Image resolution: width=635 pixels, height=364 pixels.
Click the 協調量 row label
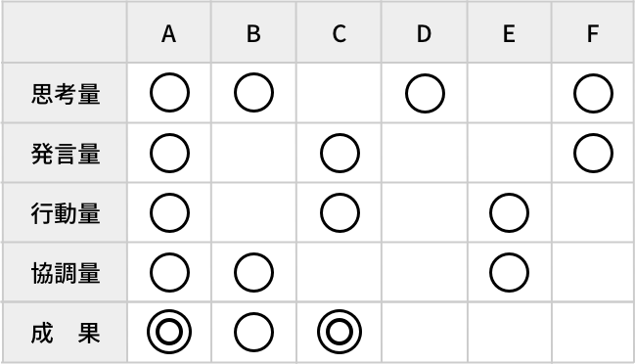[x=66, y=273]
